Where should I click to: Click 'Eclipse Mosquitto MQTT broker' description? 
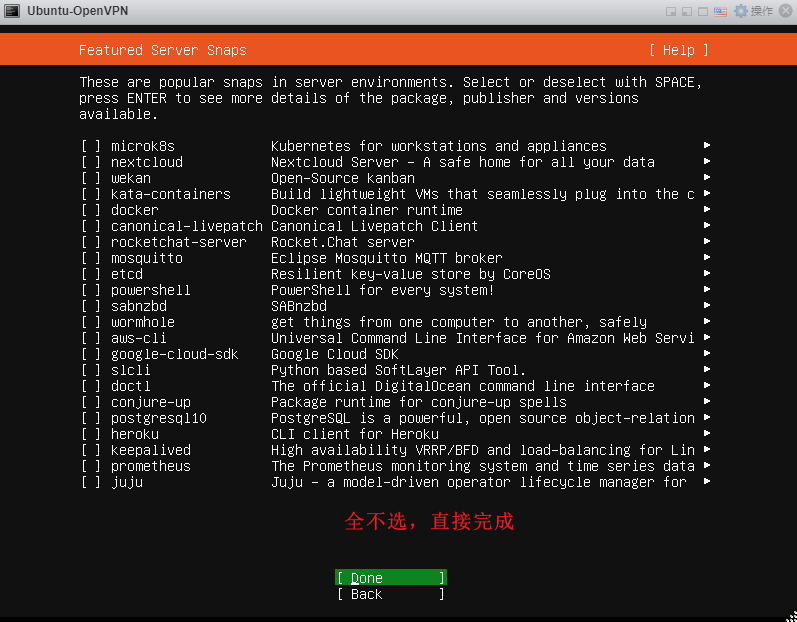point(387,258)
